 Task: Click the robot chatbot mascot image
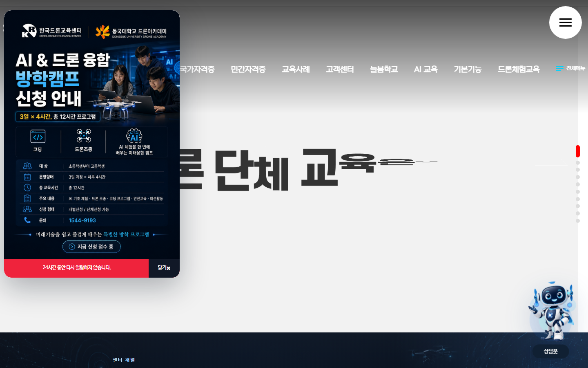[551, 311]
